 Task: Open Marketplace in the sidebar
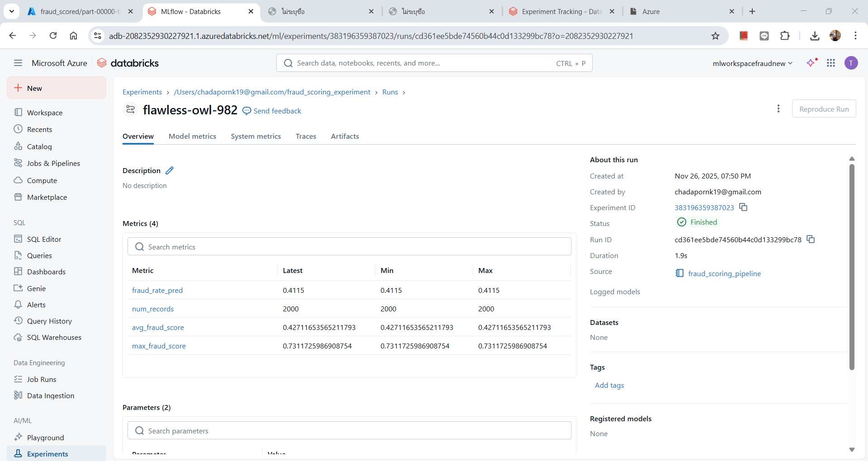click(57, 197)
